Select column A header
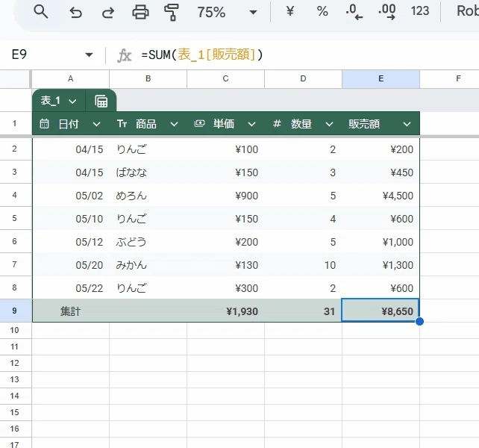Screen dimensions: 479x448 coord(71,79)
